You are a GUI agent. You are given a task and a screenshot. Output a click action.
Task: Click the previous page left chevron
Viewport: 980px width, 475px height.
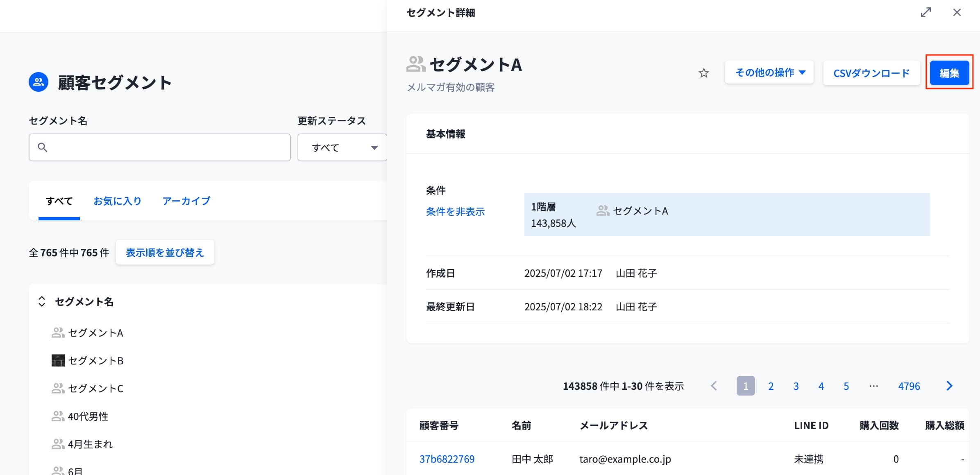pyautogui.click(x=714, y=386)
